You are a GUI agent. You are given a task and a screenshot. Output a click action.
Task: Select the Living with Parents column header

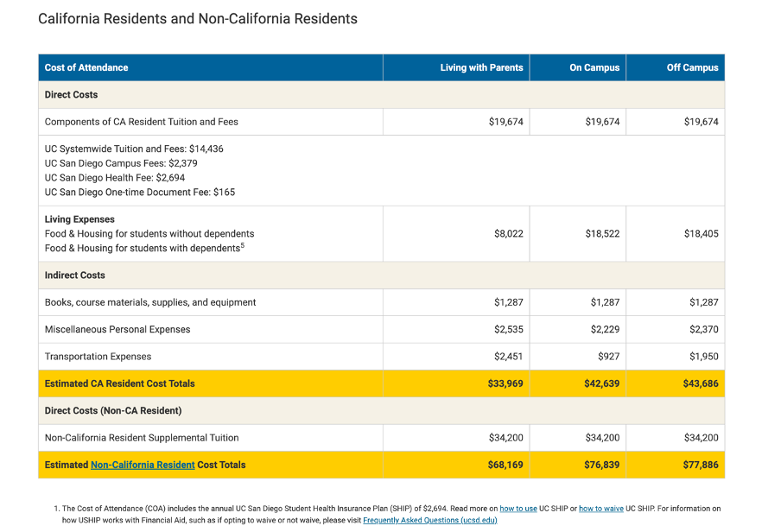(x=481, y=67)
